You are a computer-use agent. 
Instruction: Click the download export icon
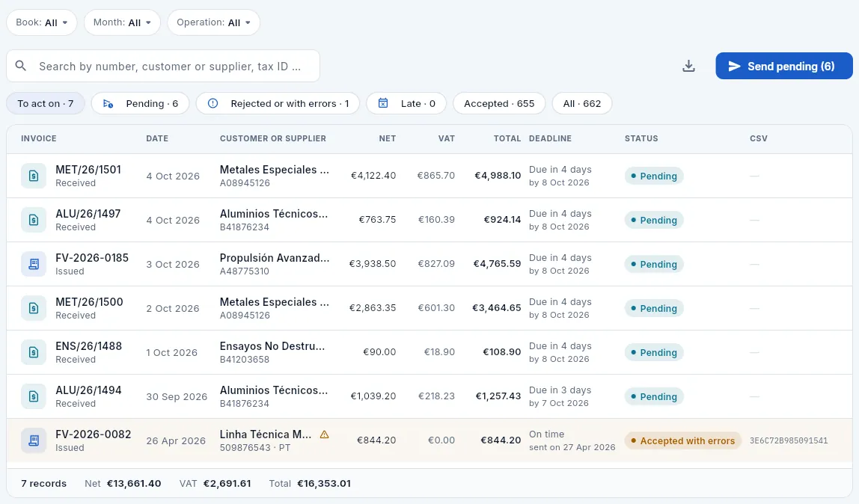(x=688, y=67)
